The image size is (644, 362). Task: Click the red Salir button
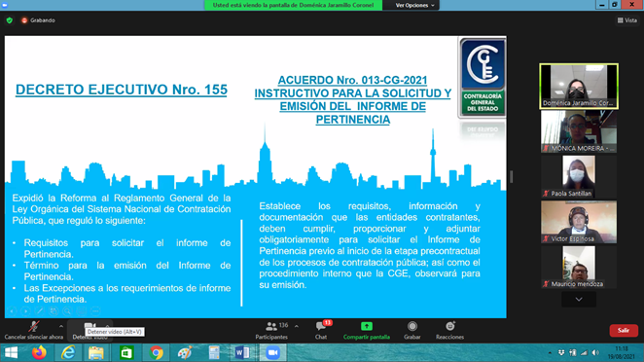click(624, 330)
